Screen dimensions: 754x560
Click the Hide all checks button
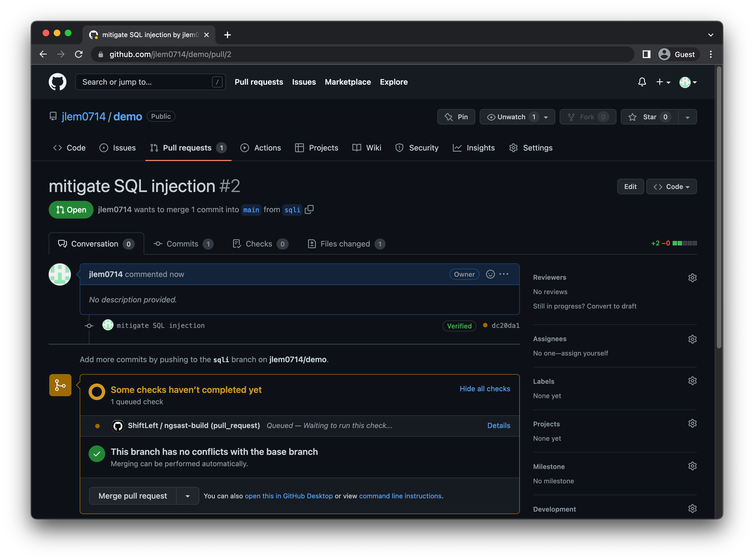pos(484,388)
